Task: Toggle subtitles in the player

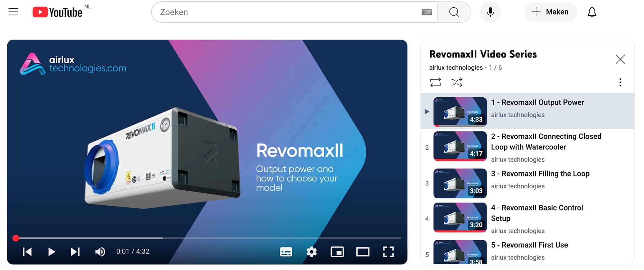Action: (x=286, y=252)
